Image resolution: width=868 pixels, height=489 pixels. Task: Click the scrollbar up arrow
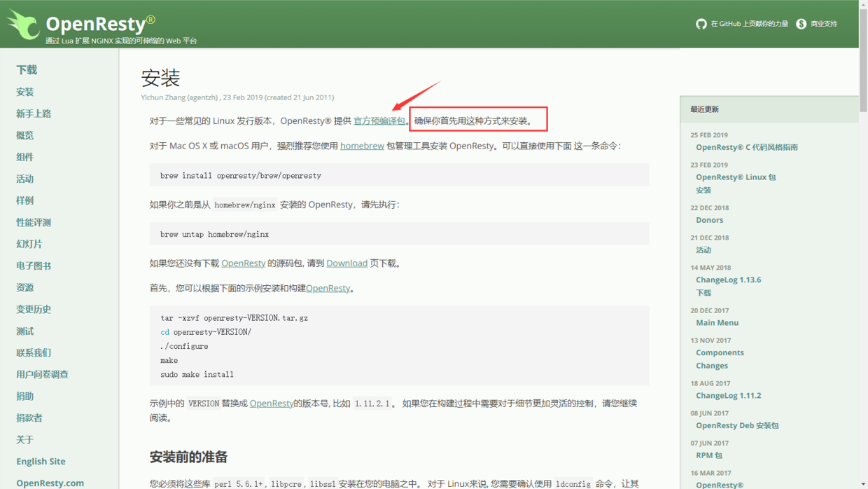[863, 4]
